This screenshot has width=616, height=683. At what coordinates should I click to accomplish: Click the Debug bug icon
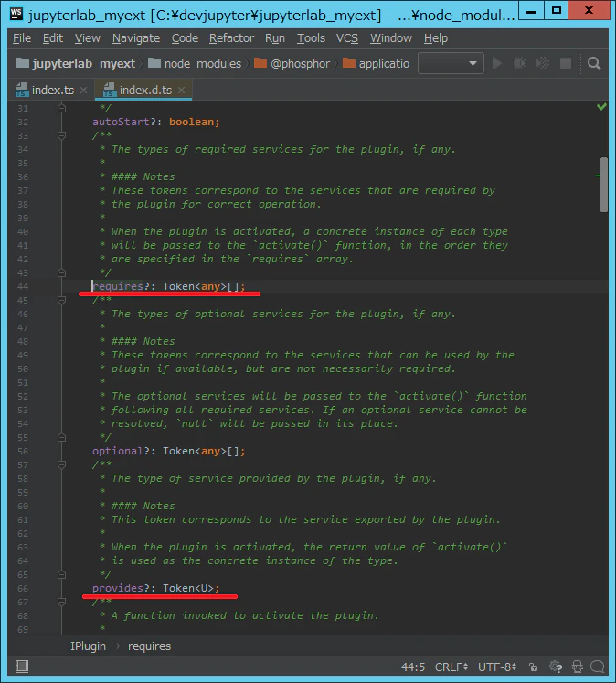pyautogui.click(x=519, y=64)
